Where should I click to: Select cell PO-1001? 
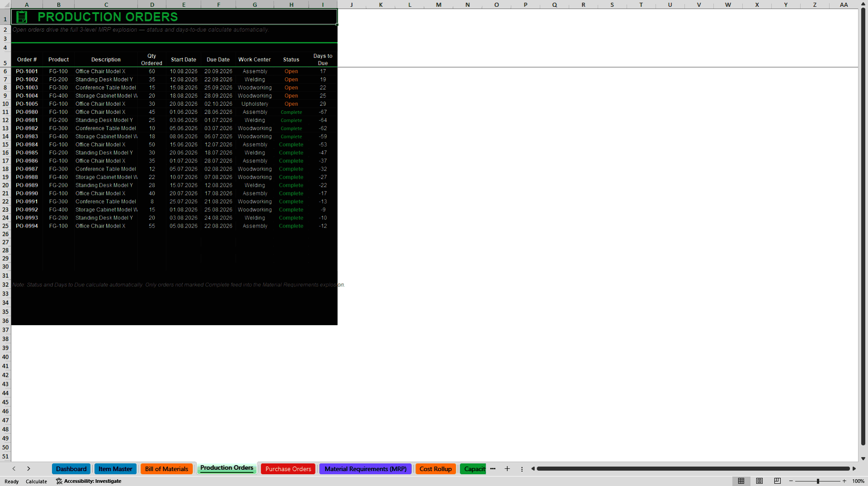click(x=27, y=71)
